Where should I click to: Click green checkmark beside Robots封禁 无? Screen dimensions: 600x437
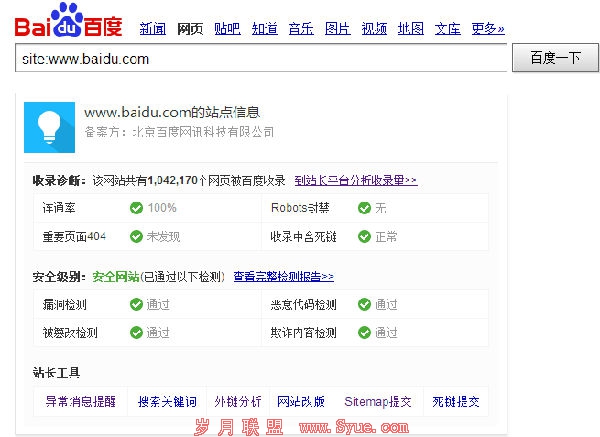364,208
